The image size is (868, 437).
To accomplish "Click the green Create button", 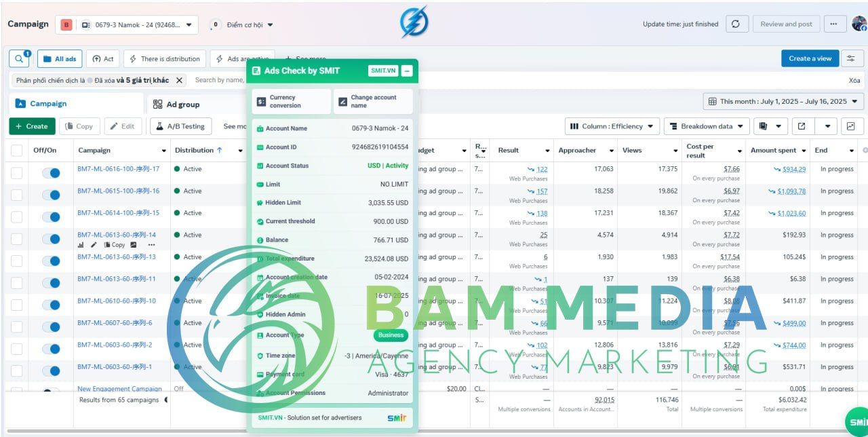I will [32, 126].
